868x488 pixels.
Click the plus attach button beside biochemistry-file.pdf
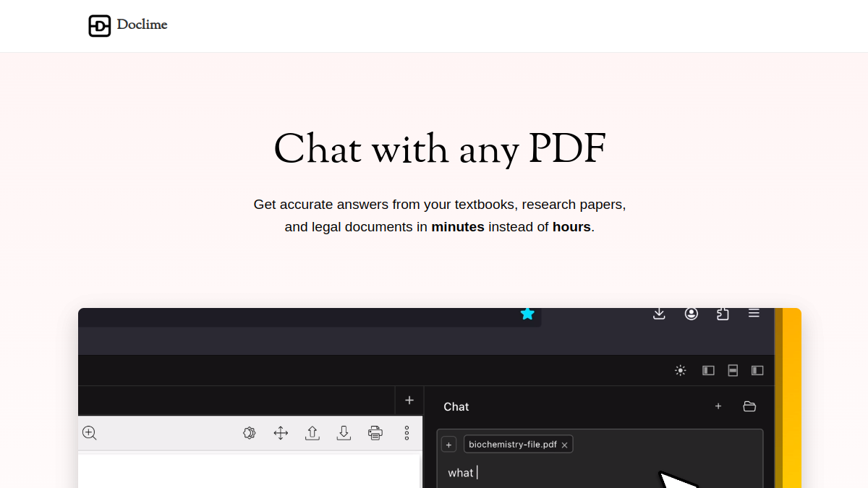click(x=448, y=445)
